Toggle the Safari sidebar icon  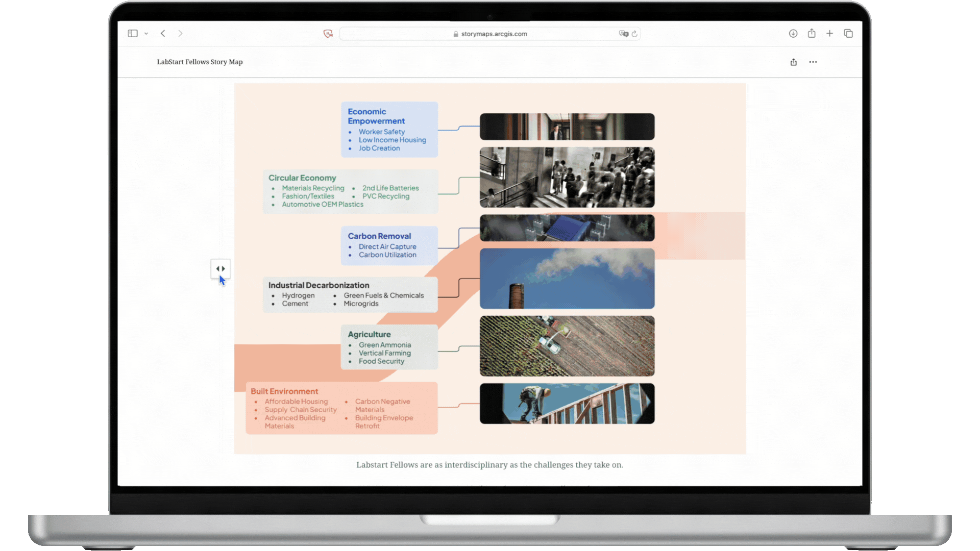133,34
